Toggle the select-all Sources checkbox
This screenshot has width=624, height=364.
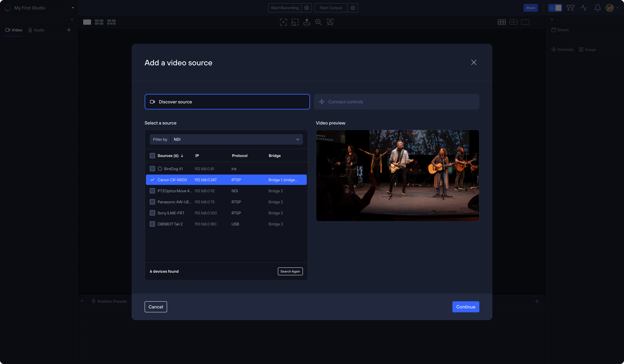pyautogui.click(x=152, y=156)
